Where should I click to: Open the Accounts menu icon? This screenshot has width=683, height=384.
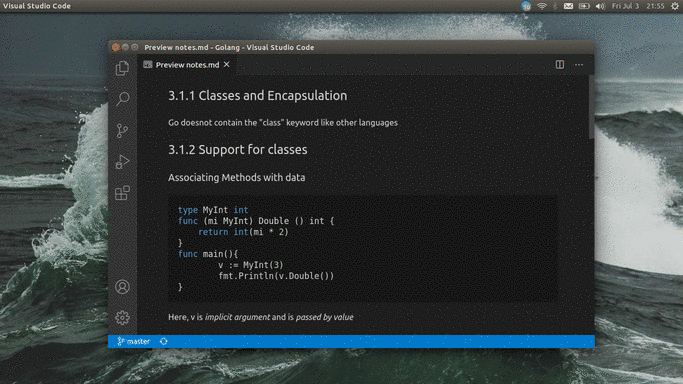click(122, 287)
